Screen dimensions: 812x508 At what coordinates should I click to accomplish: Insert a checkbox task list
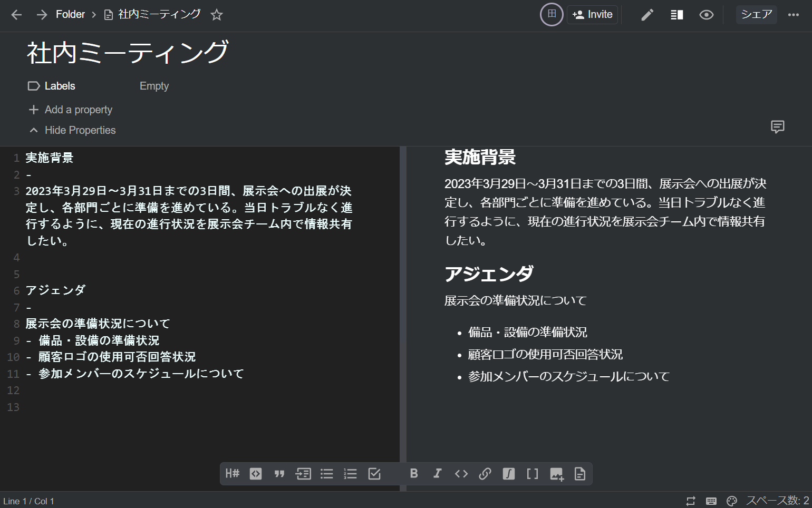tap(374, 474)
